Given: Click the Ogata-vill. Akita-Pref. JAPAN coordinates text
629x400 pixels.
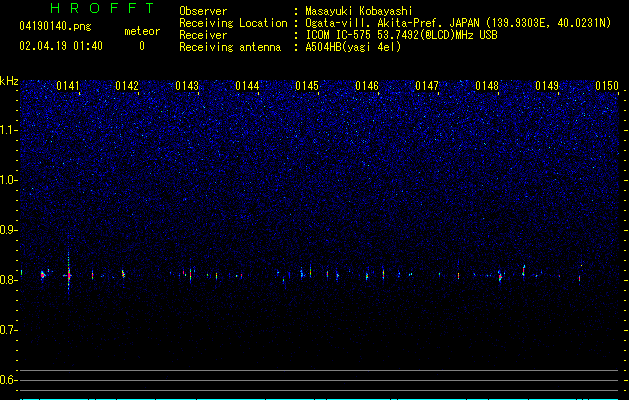Looking at the screenshot, I should click(x=458, y=23).
